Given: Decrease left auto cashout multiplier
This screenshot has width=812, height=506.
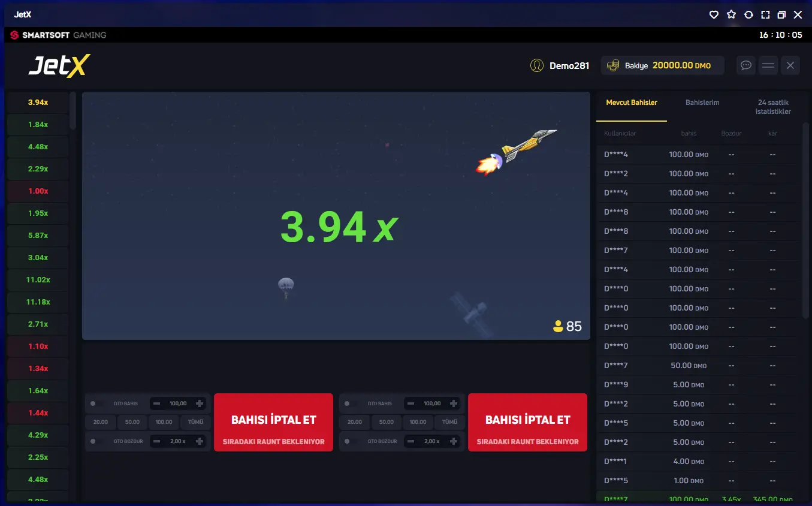Looking at the screenshot, I should pyautogui.click(x=156, y=441).
